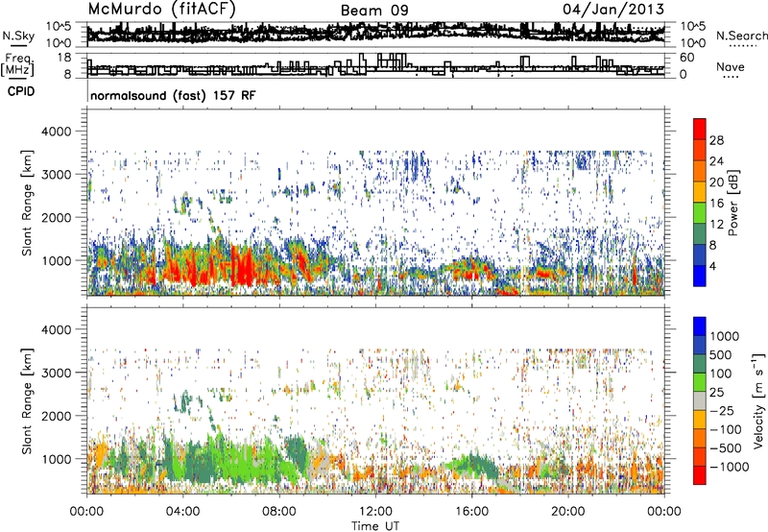Click the red top of Power colorbar
Viewport: 768px width, 532px height.
tap(700, 129)
